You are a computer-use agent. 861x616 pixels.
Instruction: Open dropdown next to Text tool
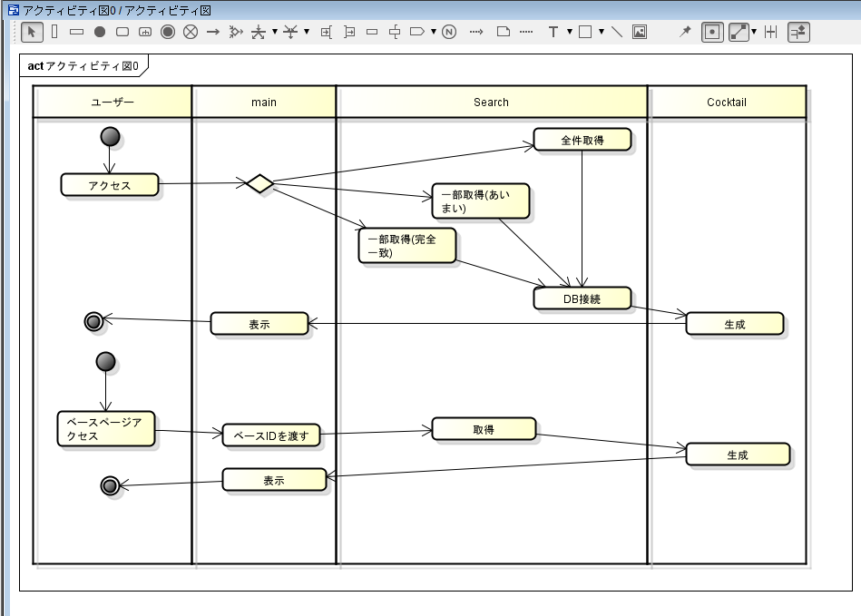click(x=569, y=32)
